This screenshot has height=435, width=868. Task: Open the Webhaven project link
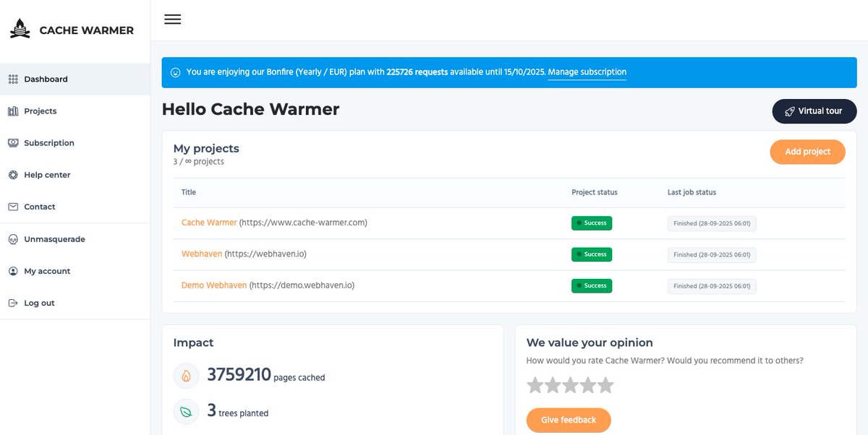(202, 254)
